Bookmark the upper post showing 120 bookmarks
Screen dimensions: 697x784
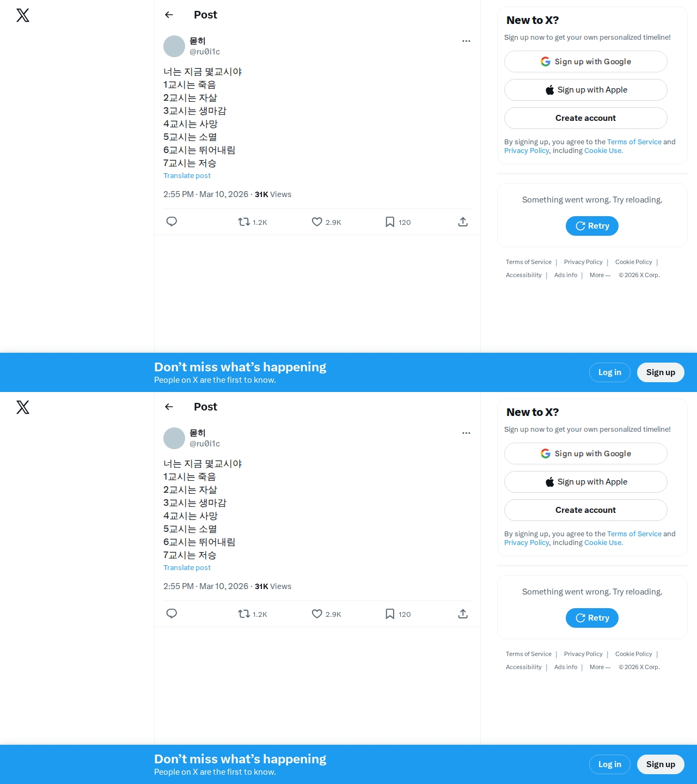[398, 222]
